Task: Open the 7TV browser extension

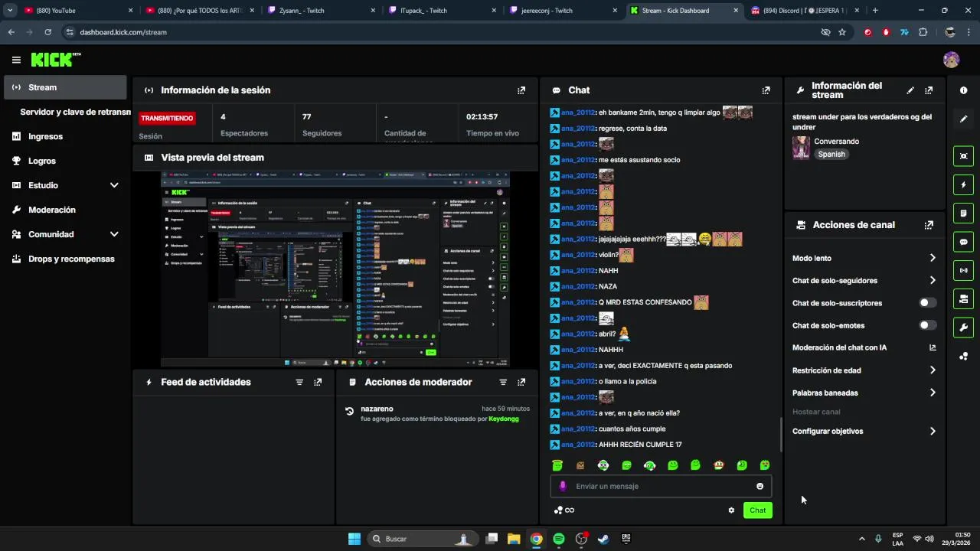Action: pos(904,32)
